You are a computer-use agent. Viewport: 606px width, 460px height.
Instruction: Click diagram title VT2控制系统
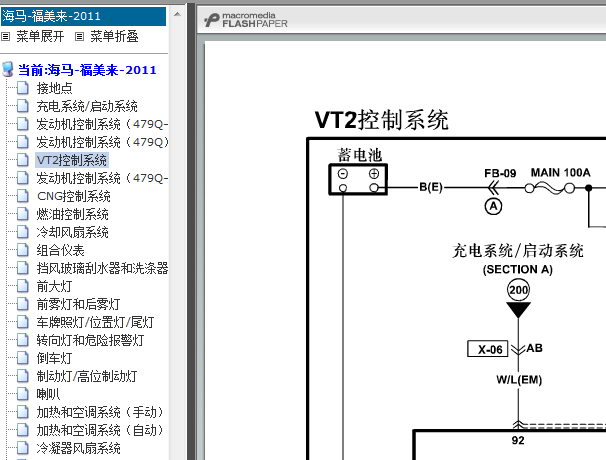click(x=381, y=120)
